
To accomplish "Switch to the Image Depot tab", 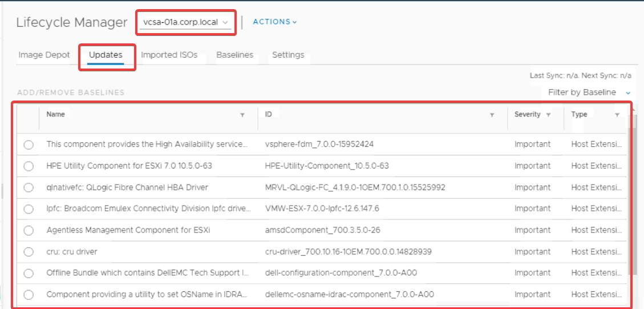I will pos(44,55).
